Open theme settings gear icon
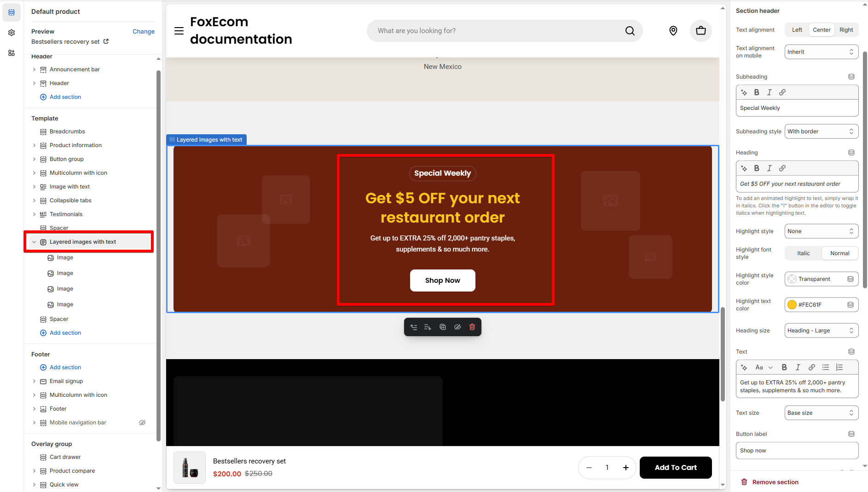Screen dimensions: 868x492 click(12, 33)
